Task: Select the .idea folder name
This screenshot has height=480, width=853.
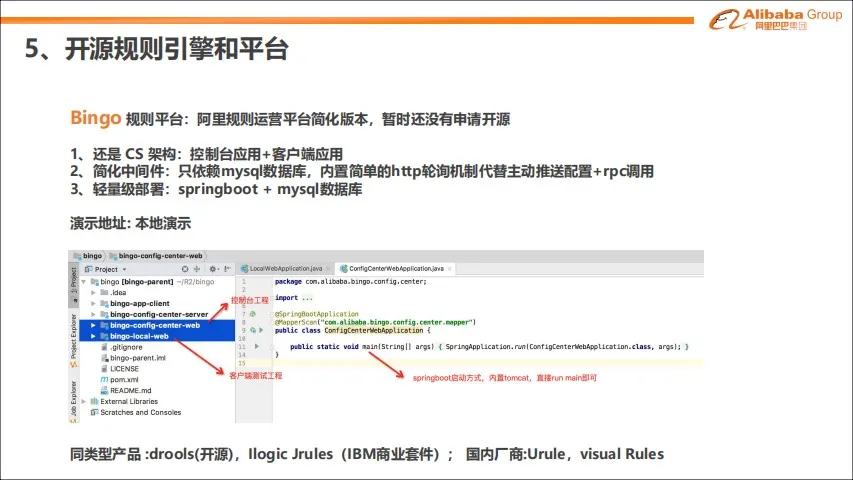Action: pyautogui.click(x=118, y=292)
